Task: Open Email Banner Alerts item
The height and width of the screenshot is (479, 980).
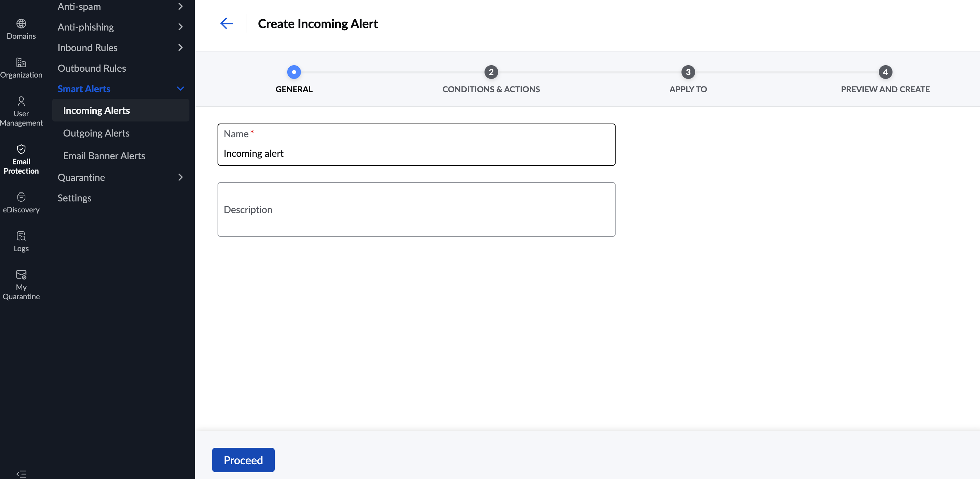Action: pyautogui.click(x=104, y=156)
